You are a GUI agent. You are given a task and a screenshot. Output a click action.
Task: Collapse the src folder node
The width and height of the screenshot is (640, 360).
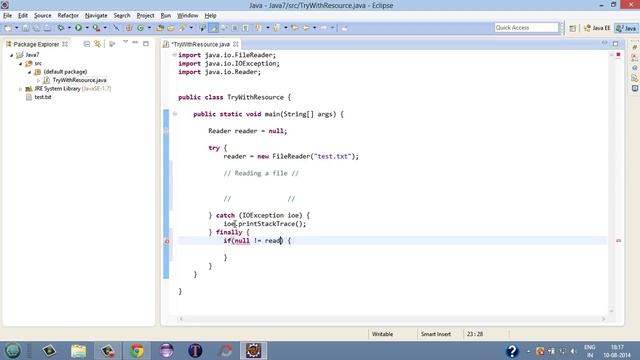click(20, 64)
